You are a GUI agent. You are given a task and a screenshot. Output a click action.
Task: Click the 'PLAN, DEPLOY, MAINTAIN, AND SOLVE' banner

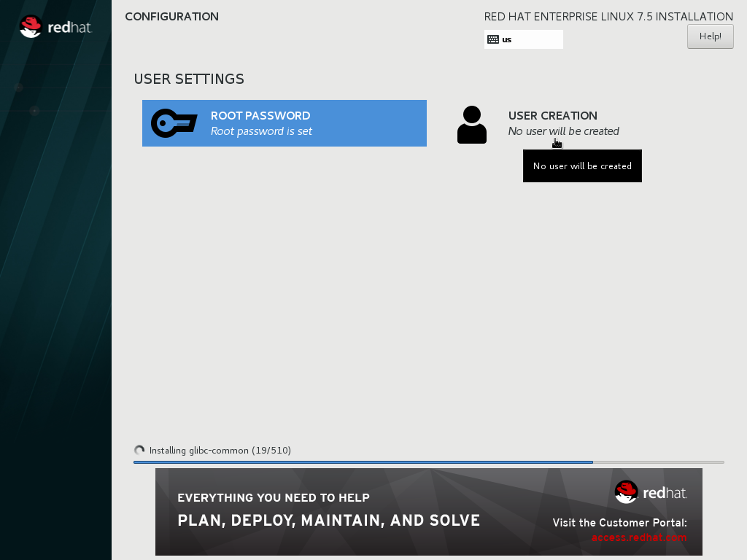pos(329,521)
